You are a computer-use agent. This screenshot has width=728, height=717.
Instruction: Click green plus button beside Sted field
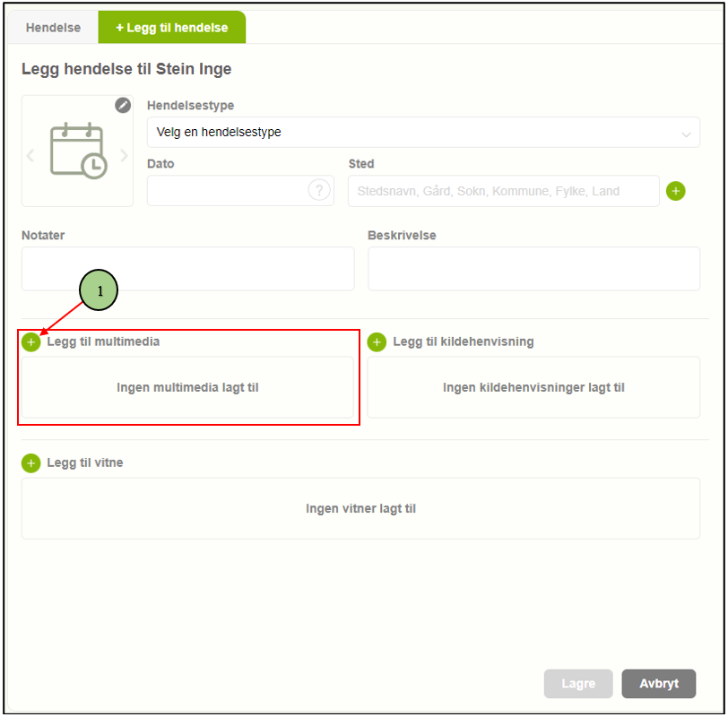675,191
